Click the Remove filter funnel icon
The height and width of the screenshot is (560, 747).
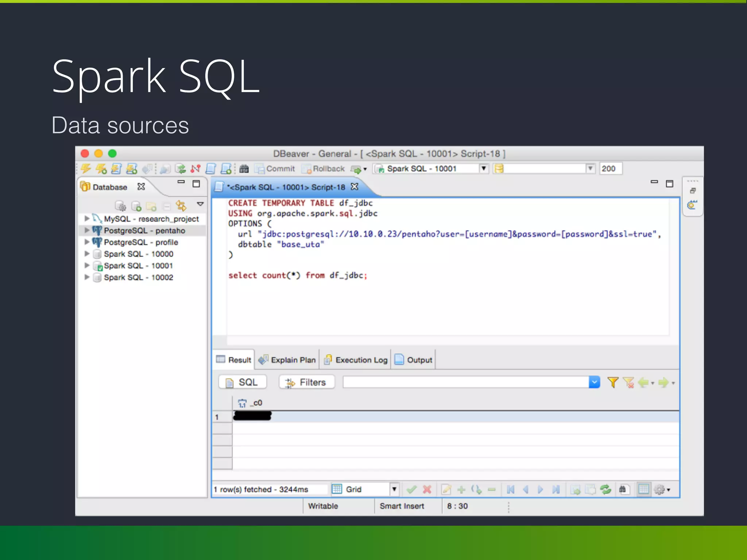628,382
